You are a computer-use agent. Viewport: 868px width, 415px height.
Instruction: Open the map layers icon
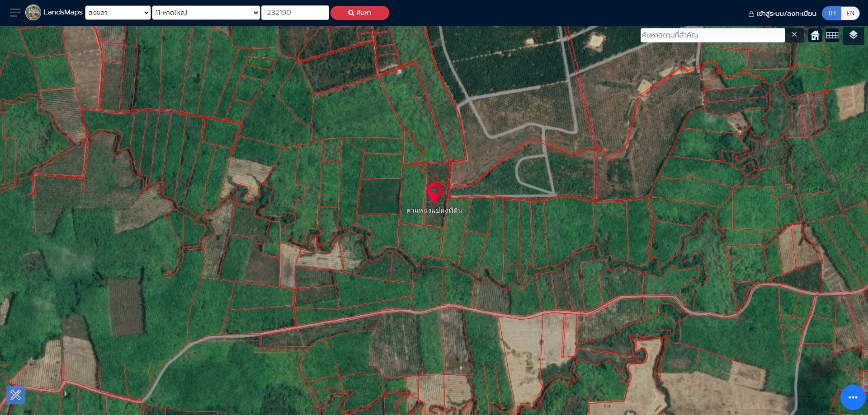[x=853, y=35]
